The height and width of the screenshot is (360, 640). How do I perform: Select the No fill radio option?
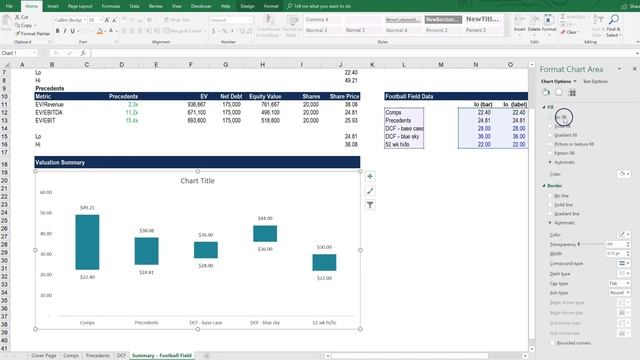coord(550,117)
